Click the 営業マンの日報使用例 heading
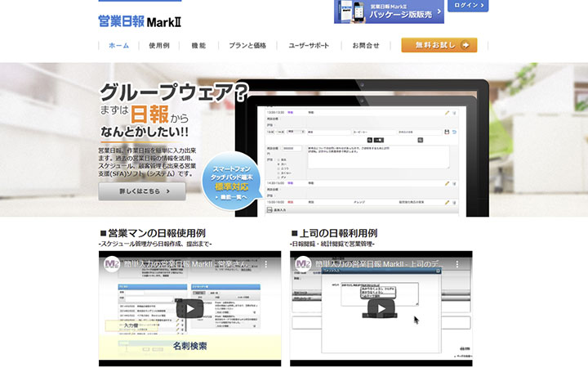This screenshot has height=368, width=588. pos(153,233)
